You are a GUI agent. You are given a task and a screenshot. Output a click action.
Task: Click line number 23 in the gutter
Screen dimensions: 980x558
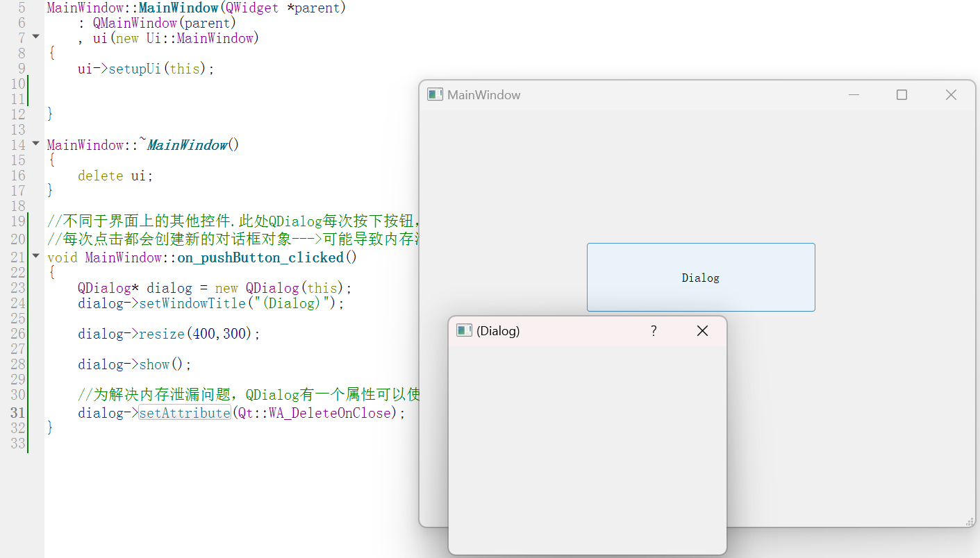(18, 288)
